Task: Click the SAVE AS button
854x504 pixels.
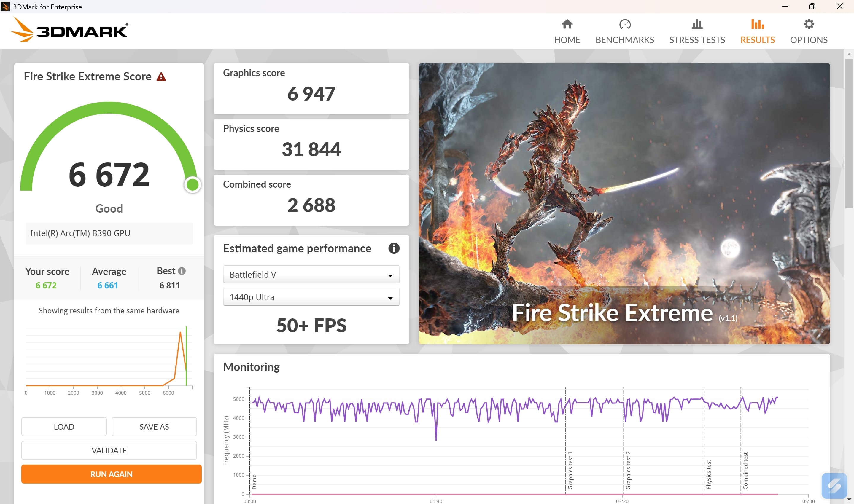Action: (154, 427)
